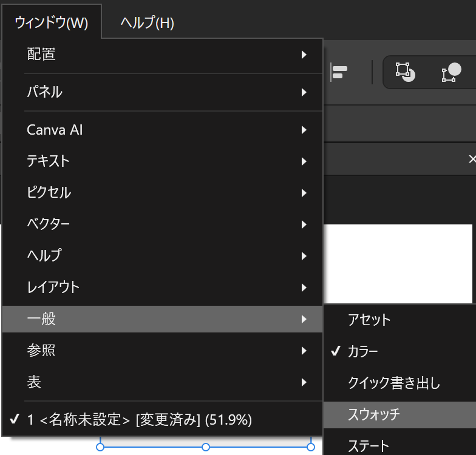Expand the パネル submenu
Viewport: 476px width, 455px height.
click(x=163, y=92)
